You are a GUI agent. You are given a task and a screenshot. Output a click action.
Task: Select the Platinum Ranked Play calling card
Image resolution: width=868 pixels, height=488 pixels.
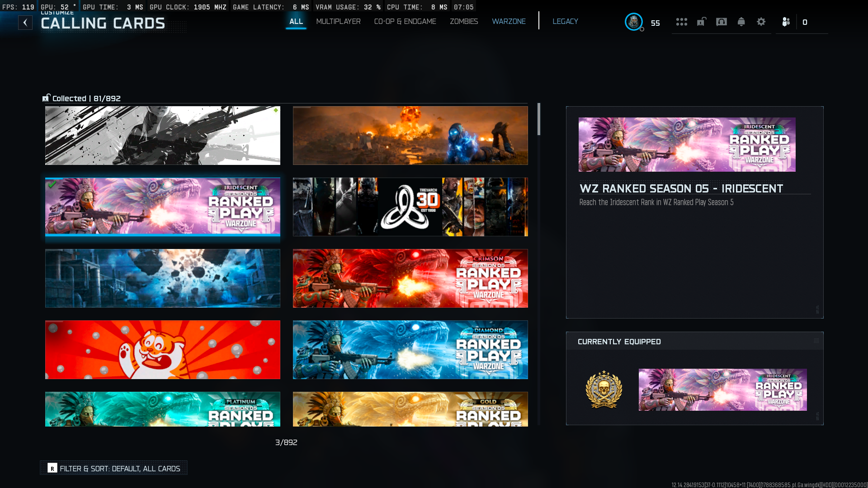coord(163,409)
